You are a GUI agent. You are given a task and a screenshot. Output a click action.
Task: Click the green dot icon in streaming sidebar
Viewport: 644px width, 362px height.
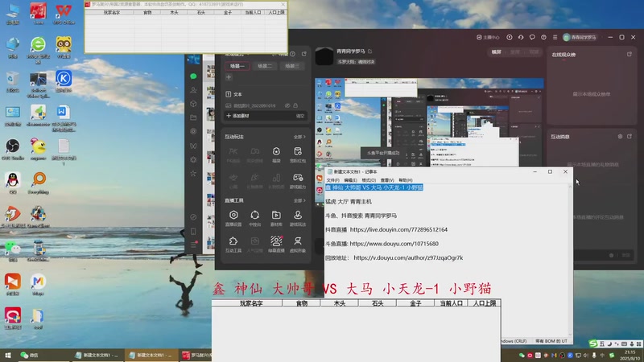[193, 76]
